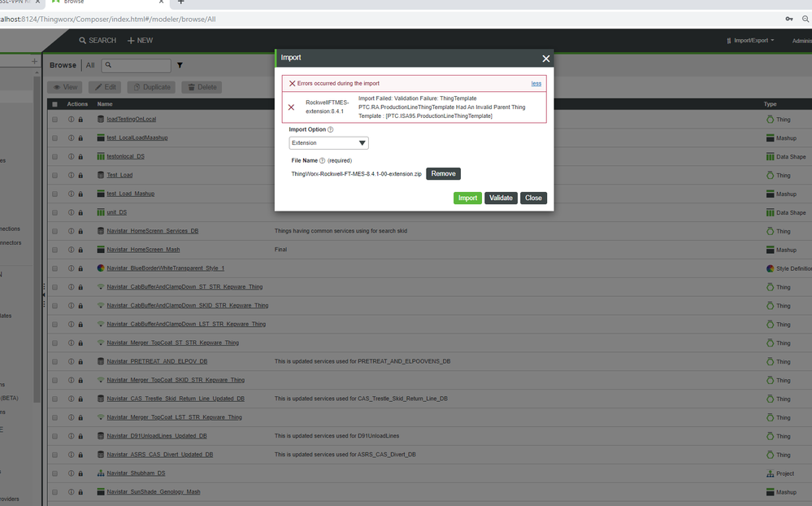
Task: Open the Navistar_BlueBorderWhiteTransparent_Style_1 link
Action: (x=165, y=268)
